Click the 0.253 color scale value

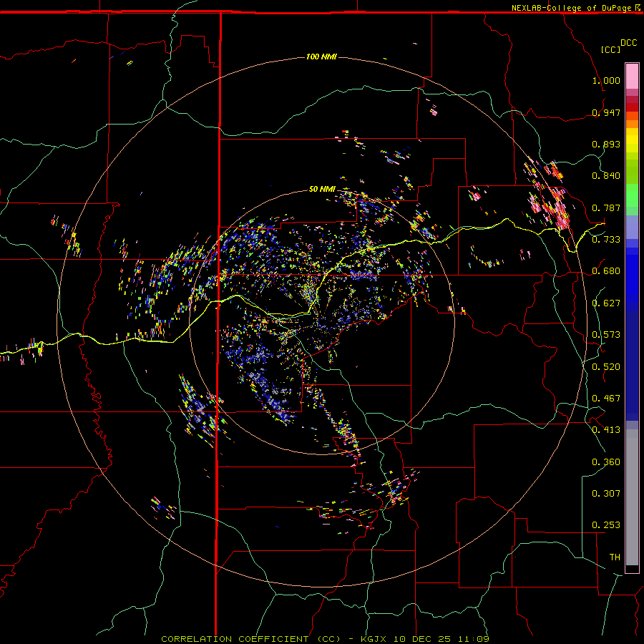(606, 525)
